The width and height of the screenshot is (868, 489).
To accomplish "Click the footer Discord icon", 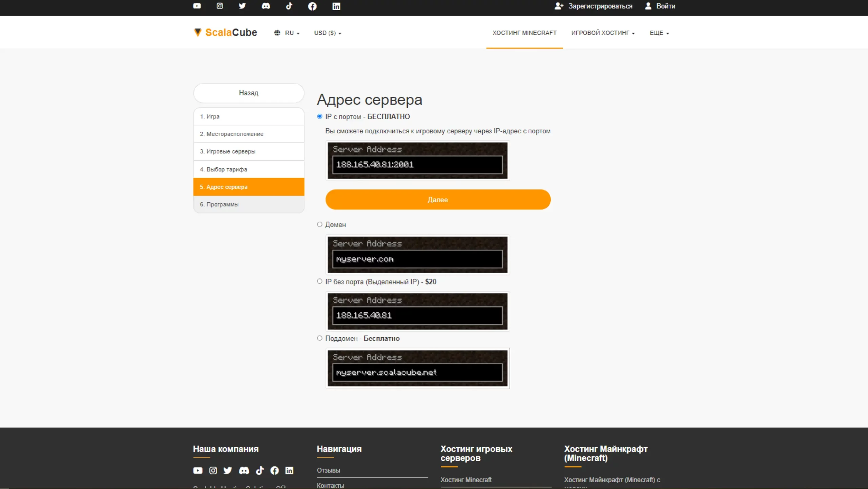I will [244, 470].
